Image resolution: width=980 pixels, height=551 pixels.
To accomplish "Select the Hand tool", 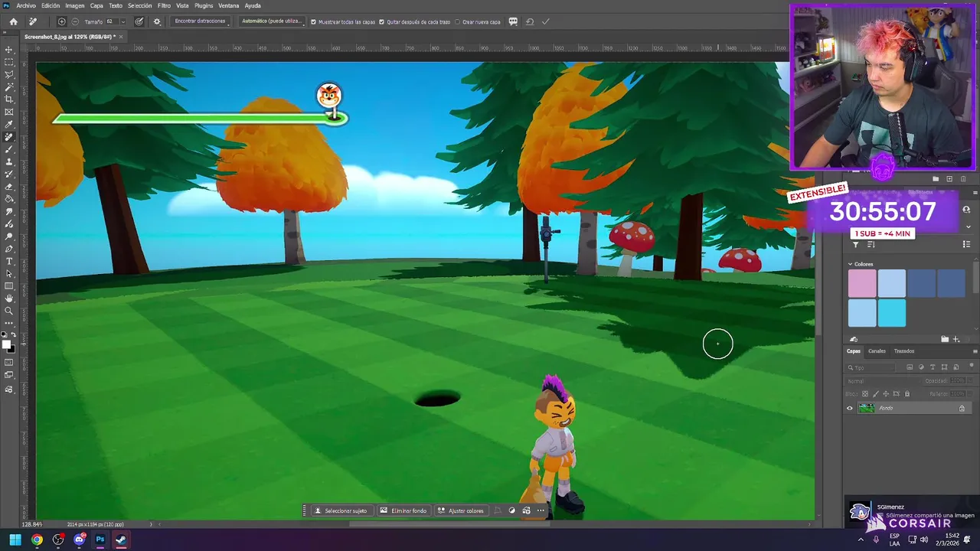I will (x=9, y=298).
